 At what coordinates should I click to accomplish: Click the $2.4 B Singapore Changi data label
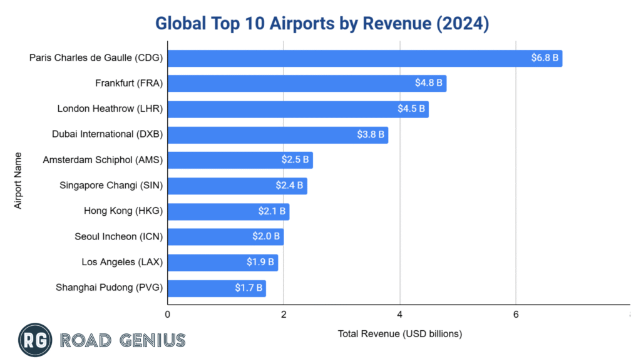pos(289,186)
